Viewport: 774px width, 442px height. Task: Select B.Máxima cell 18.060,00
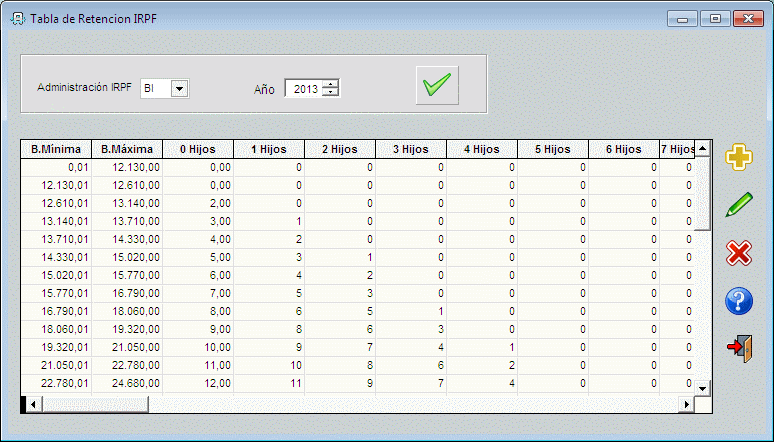127,311
